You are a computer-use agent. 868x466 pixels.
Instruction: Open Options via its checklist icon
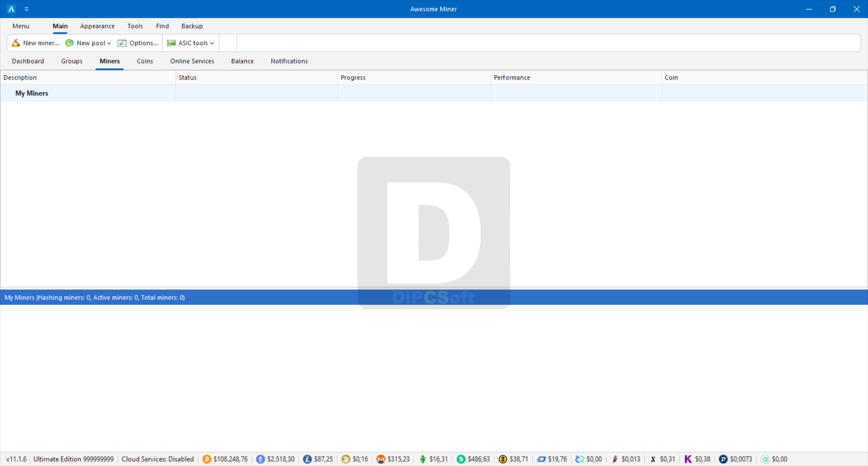pos(122,43)
